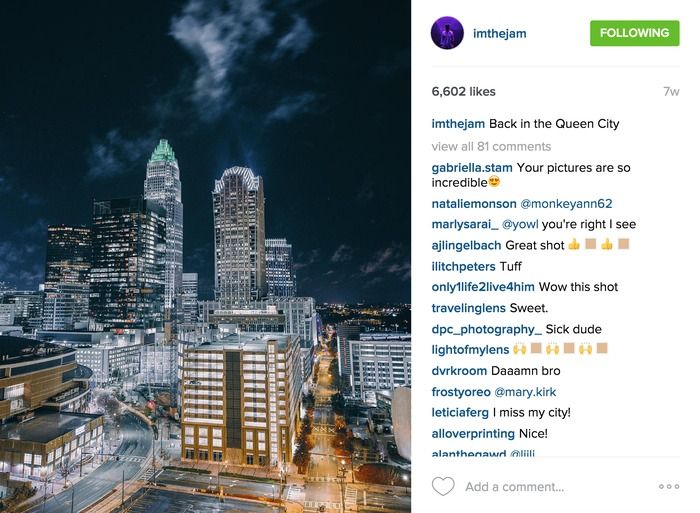This screenshot has width=700, height=513.
Task: Toggle the green Following button
Action: point(634,33)
